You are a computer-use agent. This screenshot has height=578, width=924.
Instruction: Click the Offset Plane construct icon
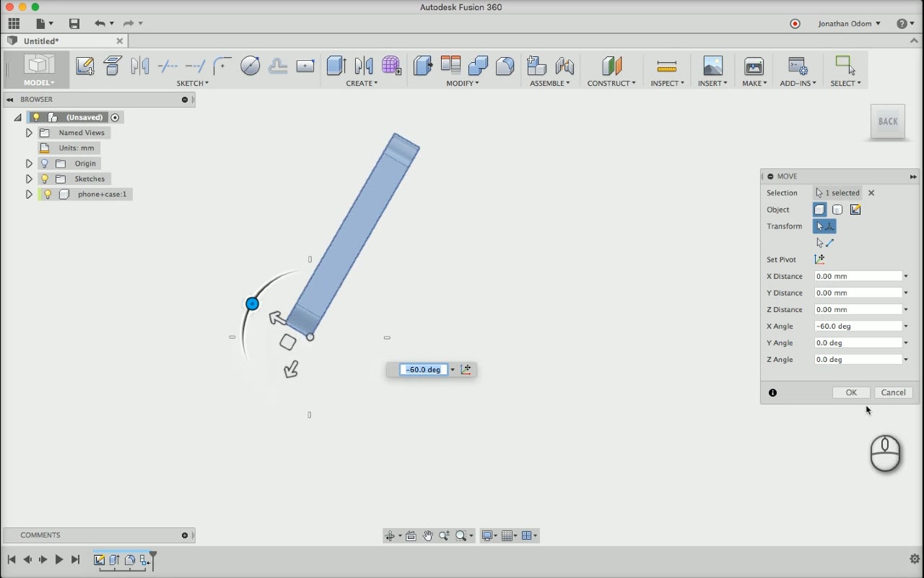611,66
